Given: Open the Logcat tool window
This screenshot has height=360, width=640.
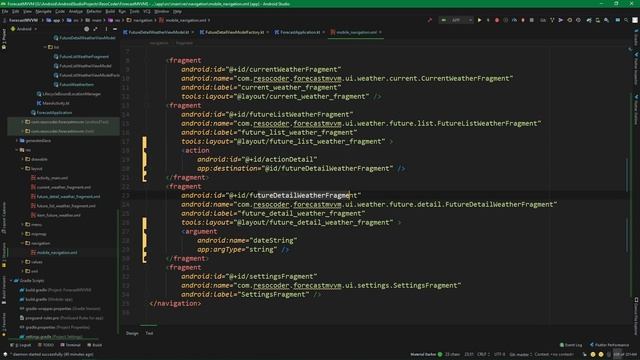Looking at the screenshot, I should [x=20, y=345].
